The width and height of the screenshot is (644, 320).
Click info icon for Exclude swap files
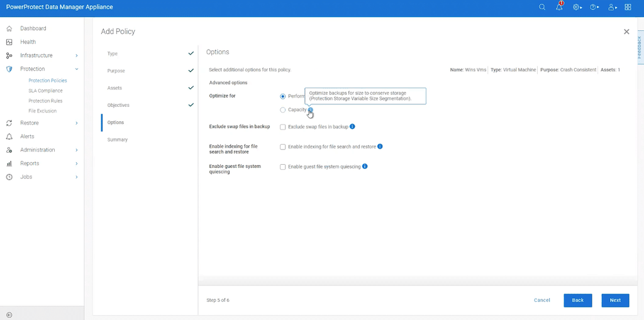[x=352, y=126]
